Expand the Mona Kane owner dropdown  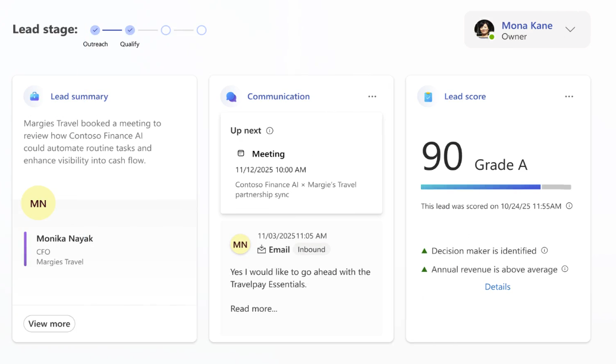click(570, 30)
